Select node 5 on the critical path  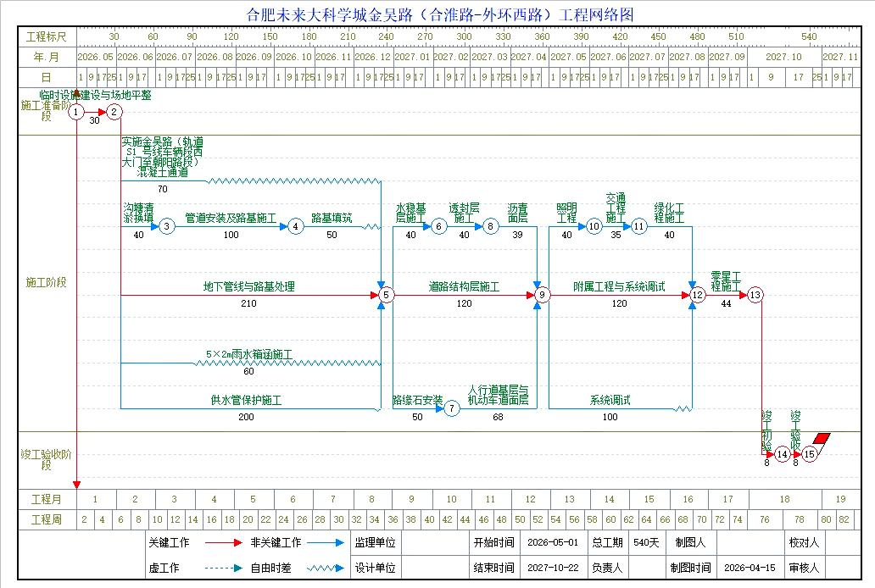pos(386,295)
